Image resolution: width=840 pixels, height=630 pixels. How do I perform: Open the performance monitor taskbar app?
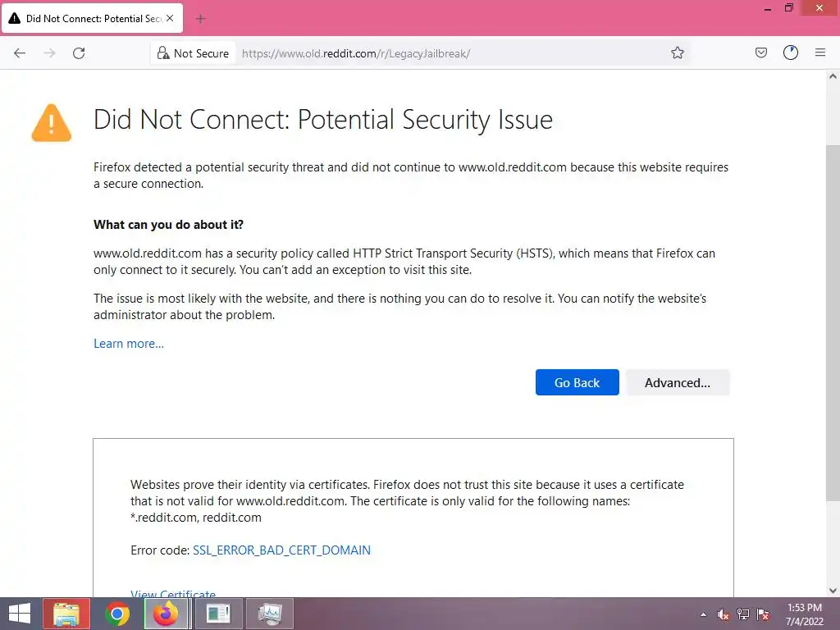click(x=270, y=614)
